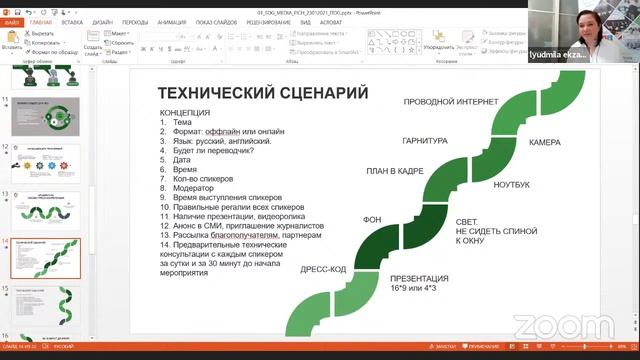
Task: Open the Файл tab
Action: (12, 22)
